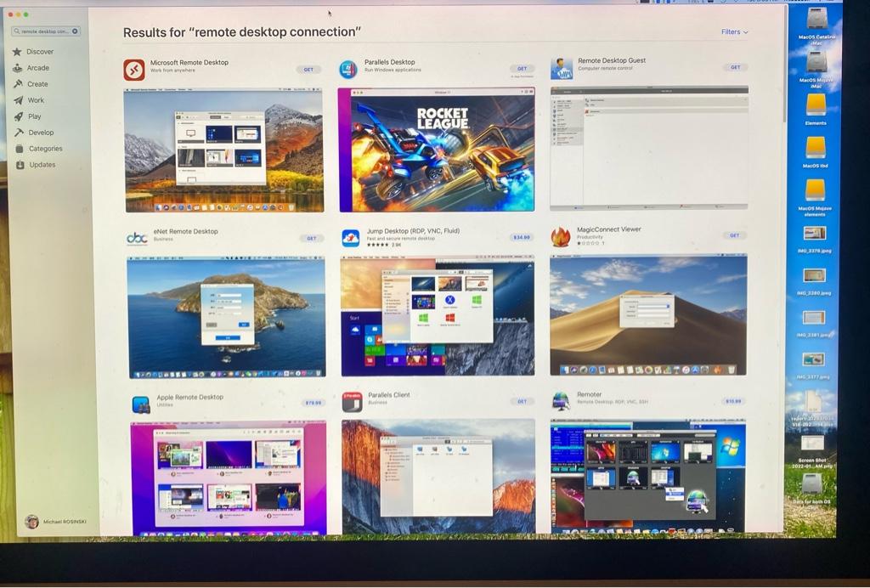Select the IMG_3380.jpeg file on desktop
This screenshot has height=588, width=870.
pyautogui.click(x=814, y=281)
